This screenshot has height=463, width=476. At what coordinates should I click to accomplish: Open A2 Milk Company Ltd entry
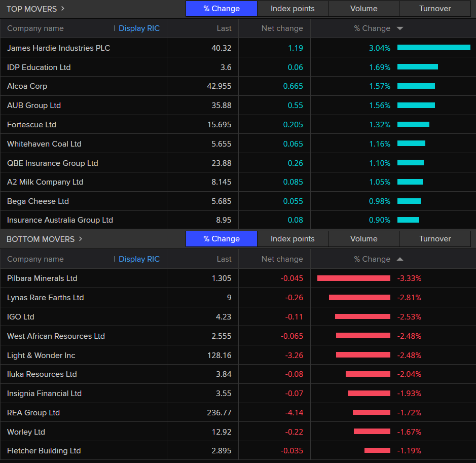click(45, 182)
